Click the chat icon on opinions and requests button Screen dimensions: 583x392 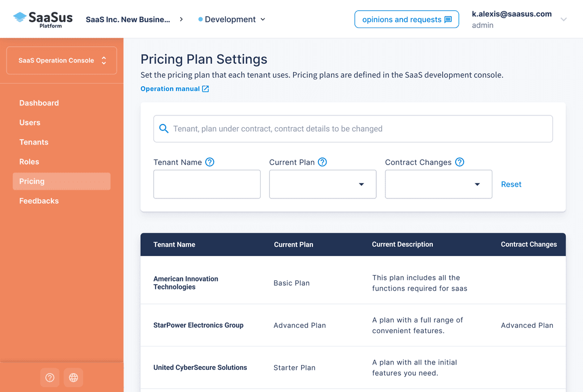point(448,19)
